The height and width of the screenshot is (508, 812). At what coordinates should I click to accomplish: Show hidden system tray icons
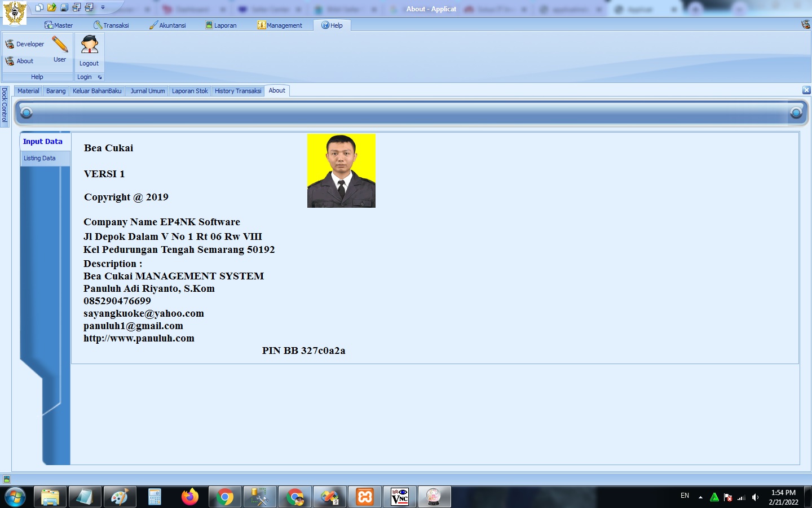(x=700, y=497)
